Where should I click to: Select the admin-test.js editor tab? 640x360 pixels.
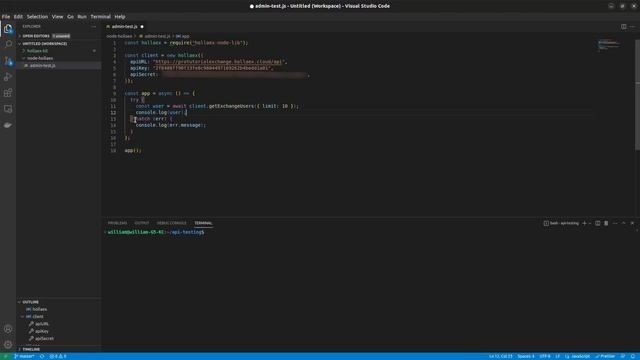point(124,27)
